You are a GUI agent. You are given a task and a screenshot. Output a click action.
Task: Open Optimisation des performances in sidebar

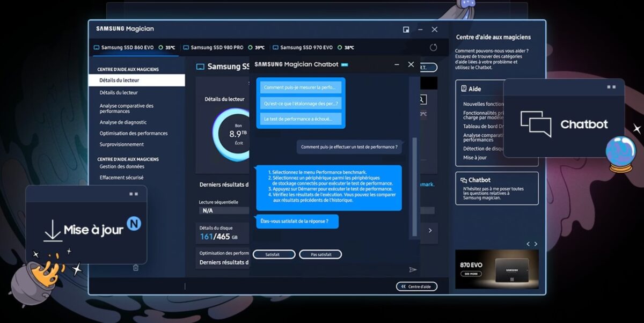tap(134, 133)
